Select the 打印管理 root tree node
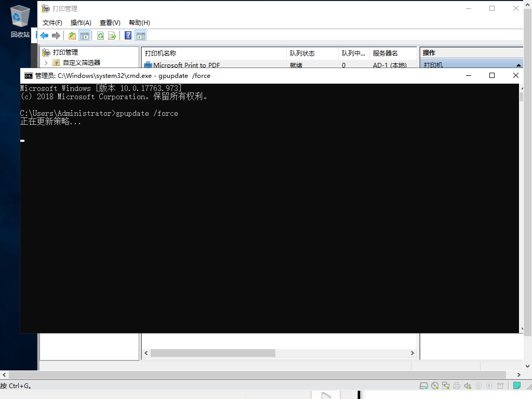Image resolution: width=532 pixels, height=399 pixels. (65, 52)
